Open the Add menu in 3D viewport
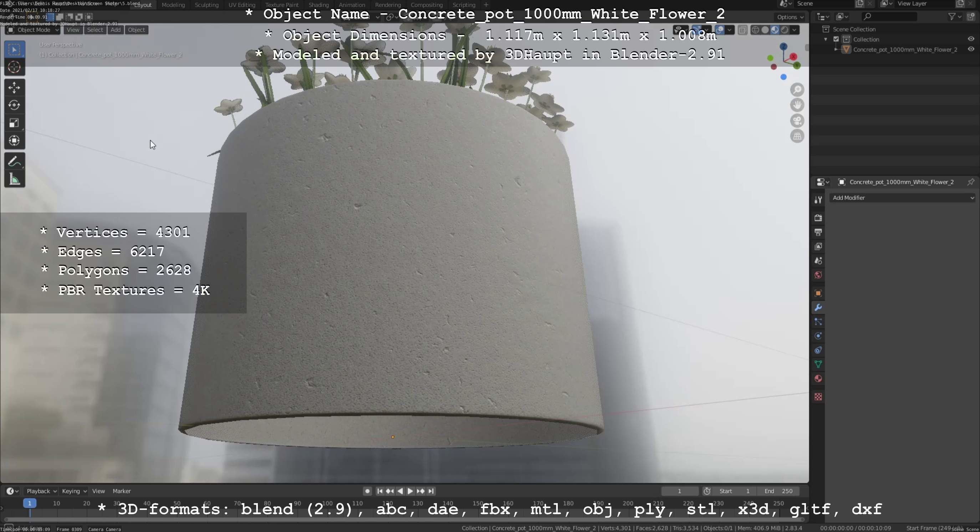 coord(116,30)
